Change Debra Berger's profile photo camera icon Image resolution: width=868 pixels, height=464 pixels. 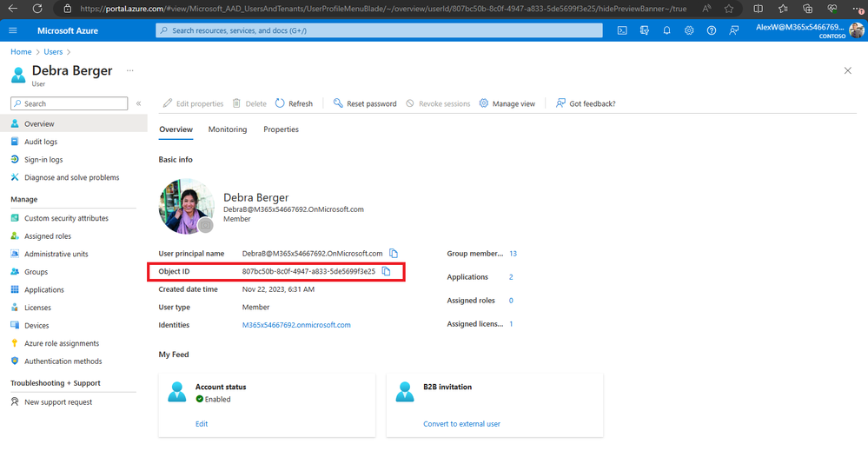(x=205, y=225)
